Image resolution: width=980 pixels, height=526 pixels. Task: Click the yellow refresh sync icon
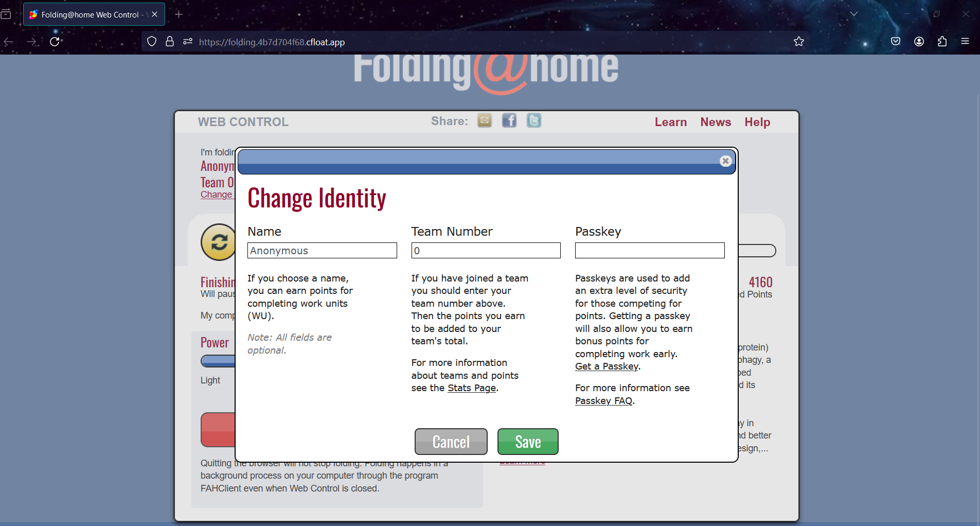[218, 242]
